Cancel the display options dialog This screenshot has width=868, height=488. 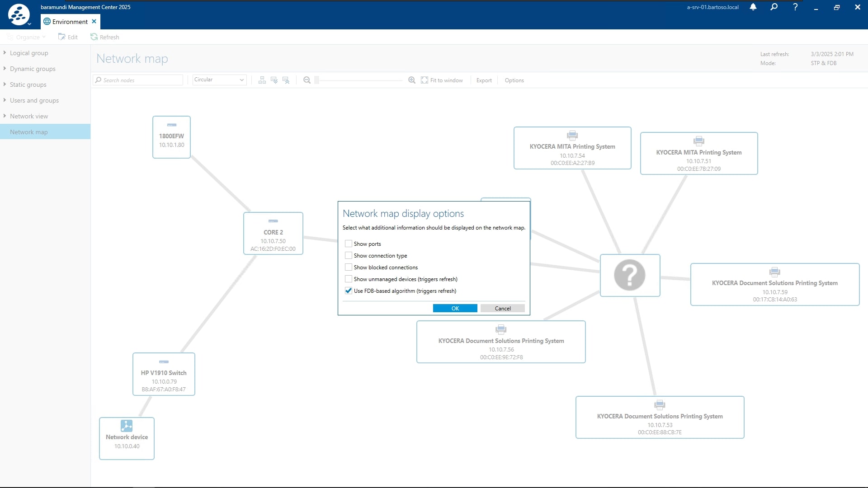coord(502,308)
